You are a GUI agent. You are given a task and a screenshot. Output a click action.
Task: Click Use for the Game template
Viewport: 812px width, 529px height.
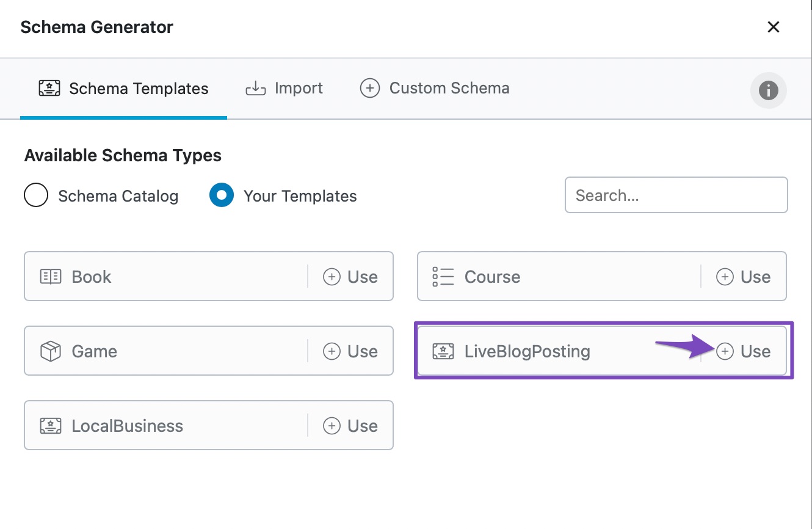(x=350, y=351)
